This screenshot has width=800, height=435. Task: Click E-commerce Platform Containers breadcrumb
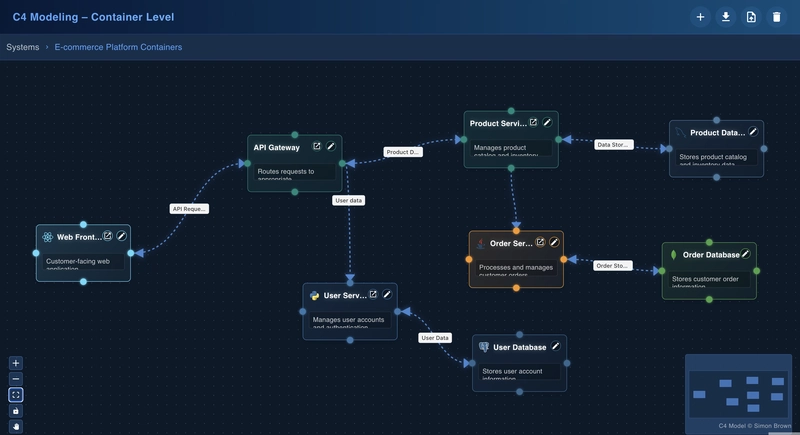(x=118, y=47)
